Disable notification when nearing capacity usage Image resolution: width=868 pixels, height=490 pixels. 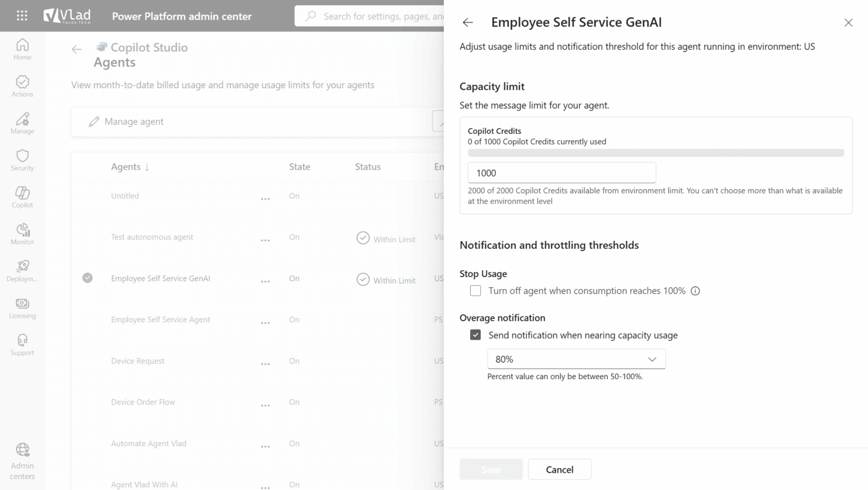(x=475, y=335)
